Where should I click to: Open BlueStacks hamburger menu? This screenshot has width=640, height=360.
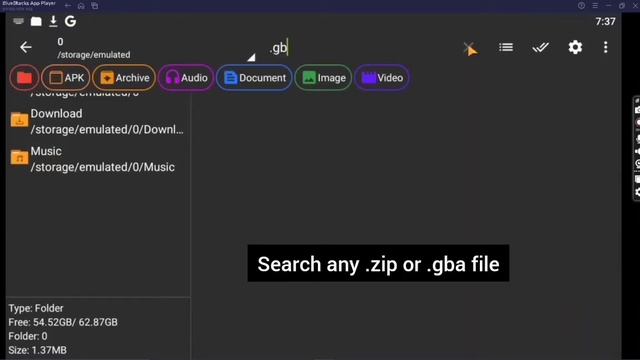595,5
